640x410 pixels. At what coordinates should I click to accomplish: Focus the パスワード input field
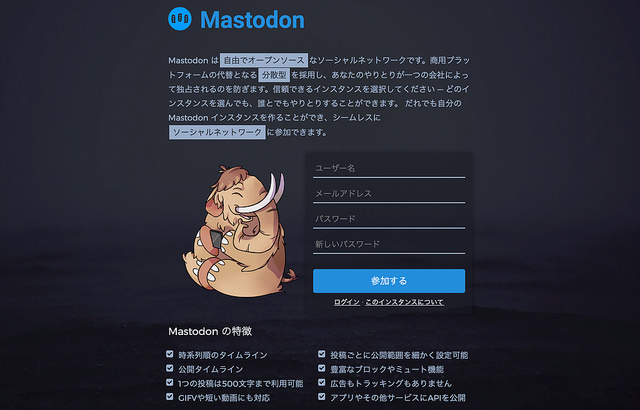389,219
